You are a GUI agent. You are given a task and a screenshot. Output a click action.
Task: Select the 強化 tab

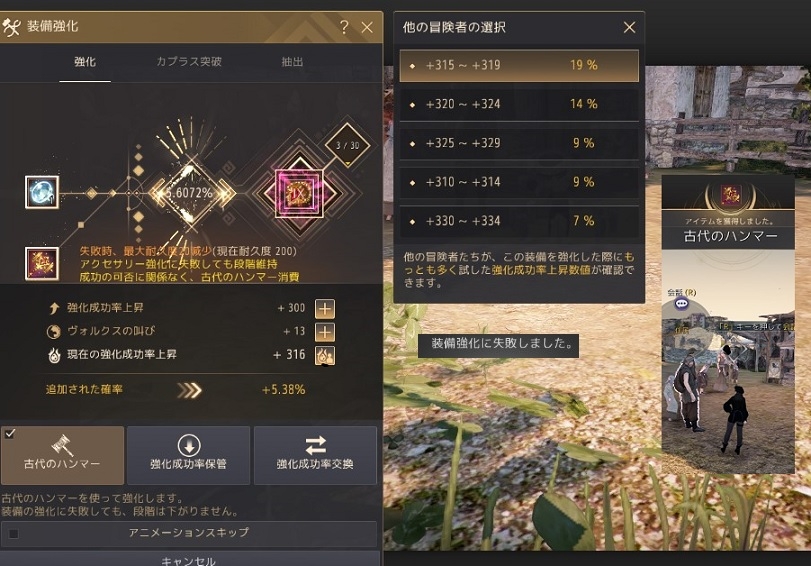pyautogui.click(x=85, y=62)
